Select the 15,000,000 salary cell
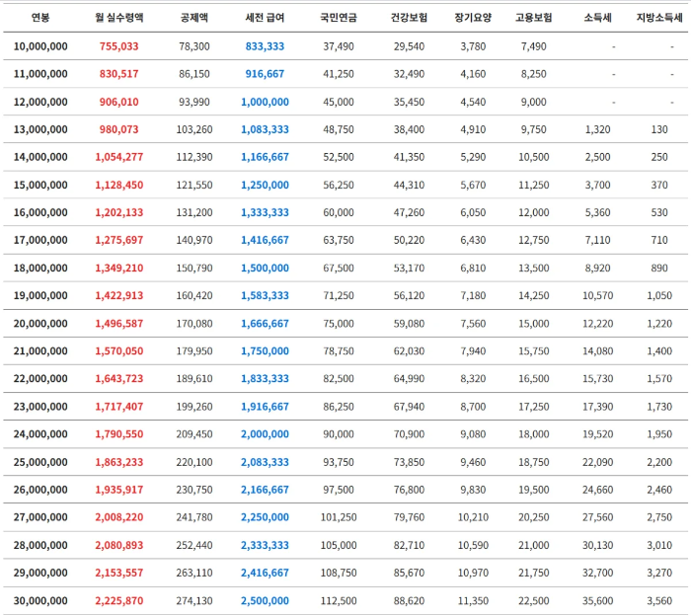Viewport: 691px width, 616px height. [40, 185]
